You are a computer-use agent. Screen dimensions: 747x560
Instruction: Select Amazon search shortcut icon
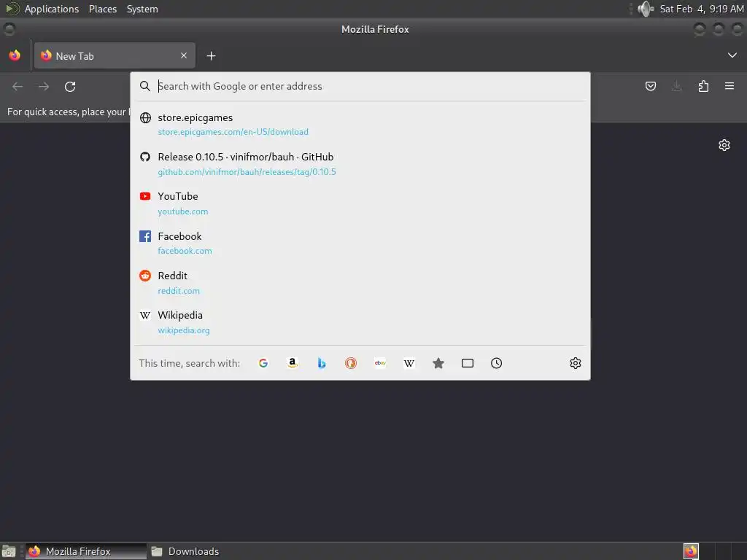tap(293, 363)
